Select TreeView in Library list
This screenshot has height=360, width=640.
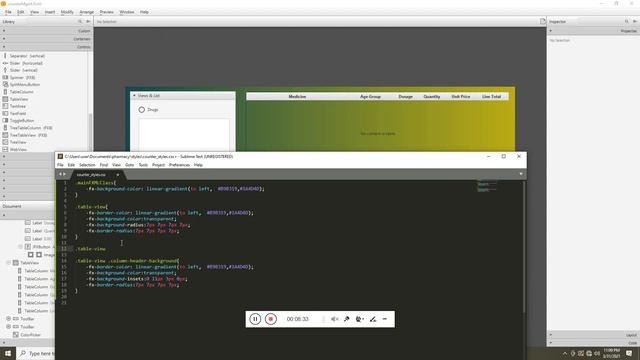[x=18, y=142]
